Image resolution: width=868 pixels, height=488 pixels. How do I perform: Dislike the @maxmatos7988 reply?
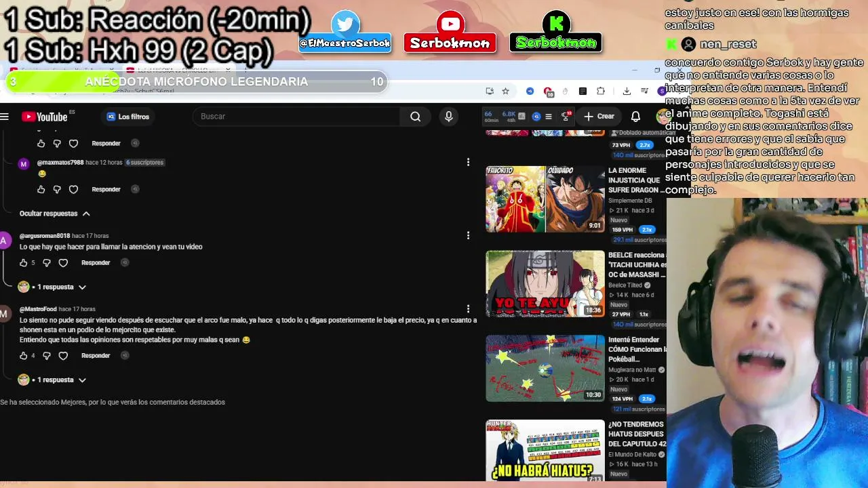57,190
